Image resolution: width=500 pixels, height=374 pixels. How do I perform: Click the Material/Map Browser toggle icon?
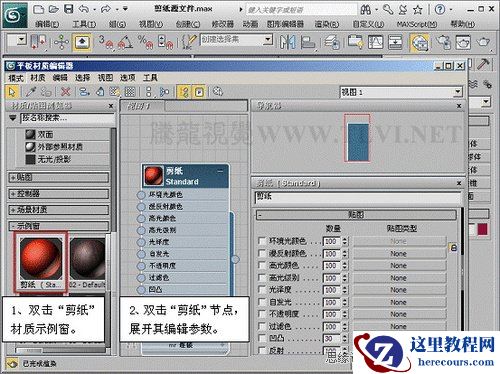tap(184, 92)
